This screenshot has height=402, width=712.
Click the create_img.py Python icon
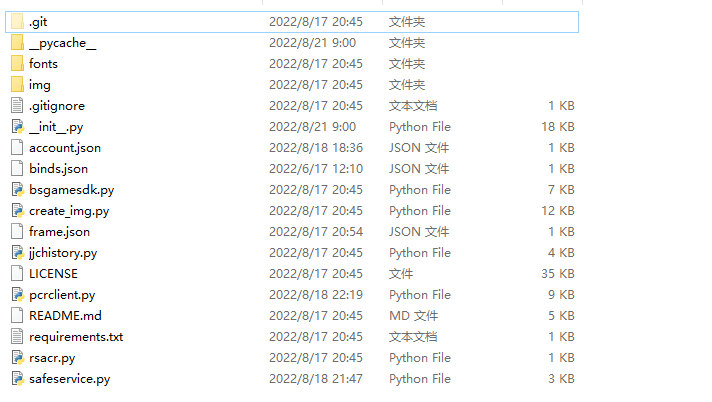coord(17,211)
